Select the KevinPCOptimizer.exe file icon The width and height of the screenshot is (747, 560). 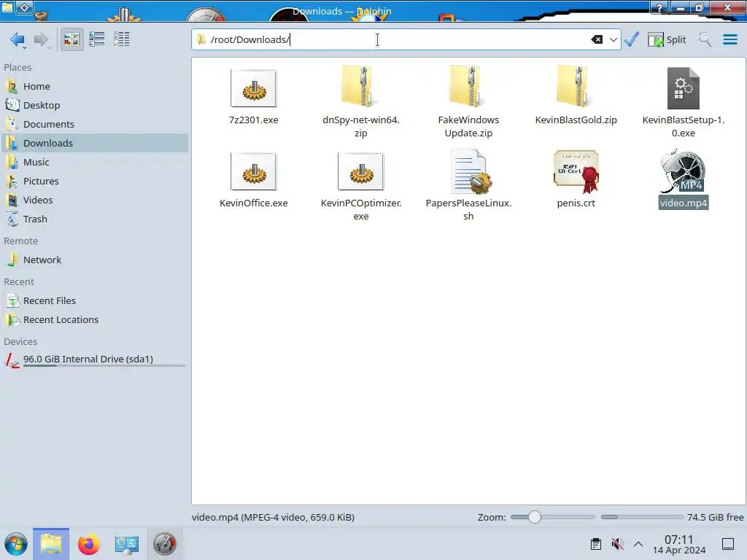coord(360,172)
